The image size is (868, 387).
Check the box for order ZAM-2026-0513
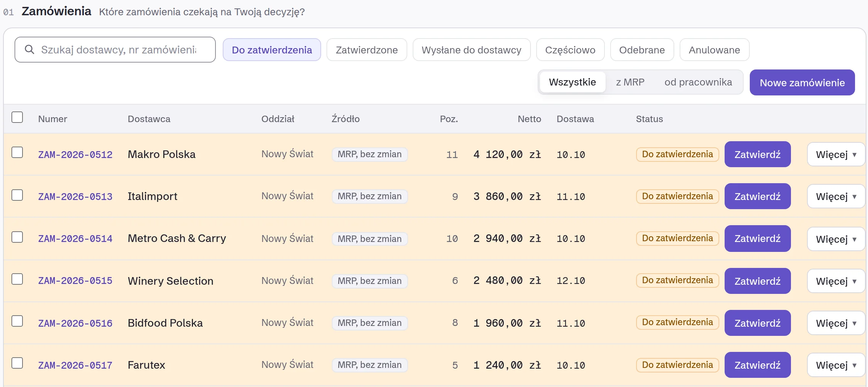pos(17,195)
